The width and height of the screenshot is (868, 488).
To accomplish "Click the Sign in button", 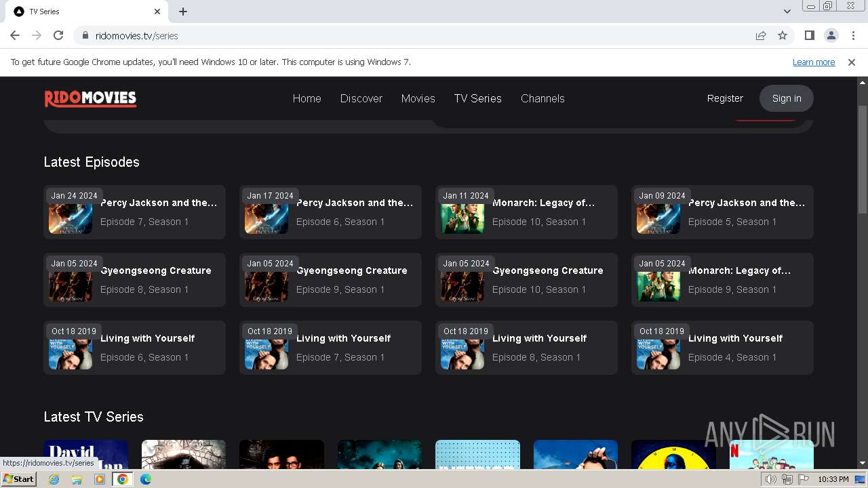I will pos(787,98).
